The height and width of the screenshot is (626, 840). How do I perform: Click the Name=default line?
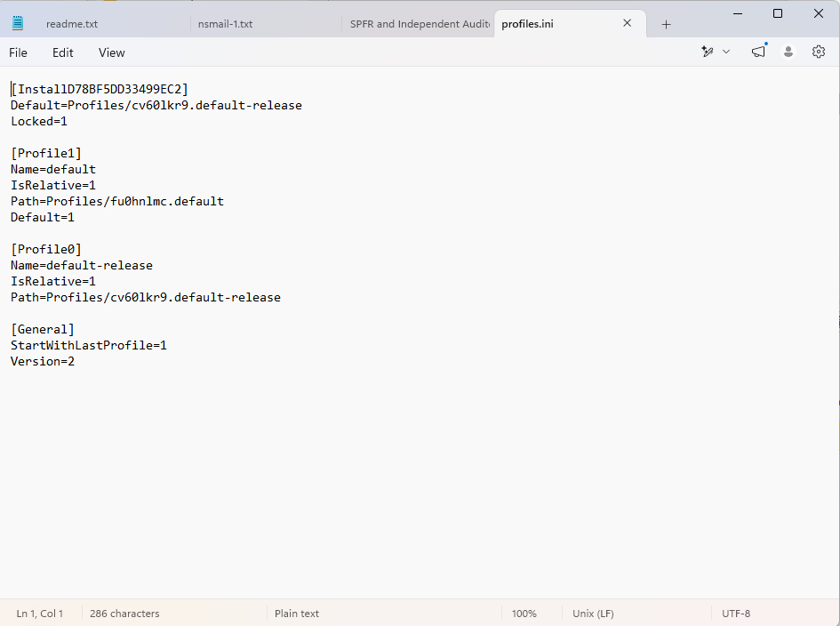[53, 169]
